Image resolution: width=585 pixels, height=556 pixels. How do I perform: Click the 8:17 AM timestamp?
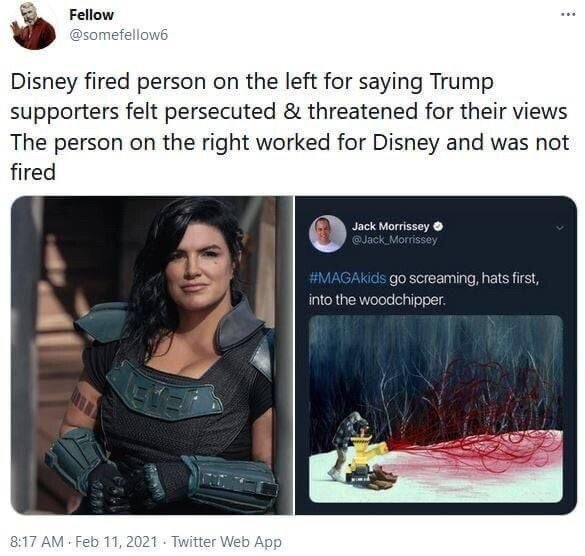(x=37, y=541)
